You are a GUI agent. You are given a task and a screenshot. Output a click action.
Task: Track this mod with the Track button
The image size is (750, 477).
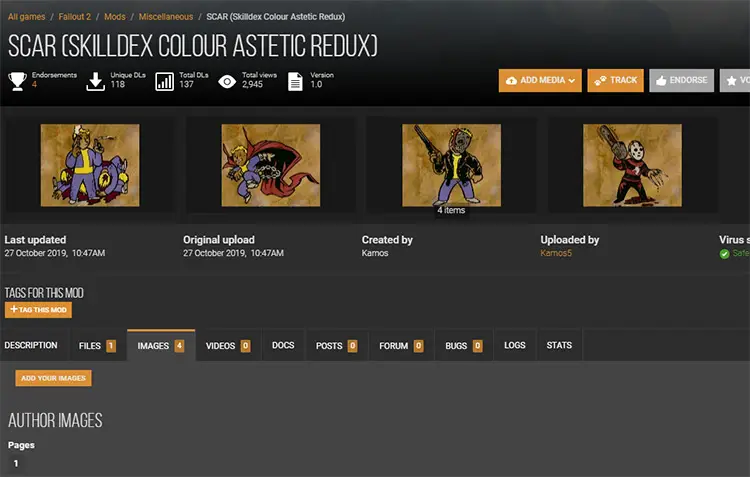click(x=615, y=80)
